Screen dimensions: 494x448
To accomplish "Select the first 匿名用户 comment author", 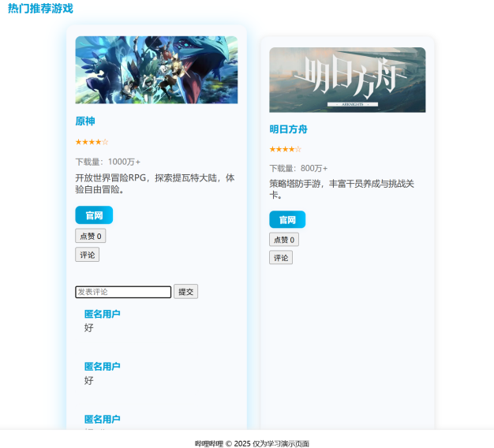I will point(103,314).
